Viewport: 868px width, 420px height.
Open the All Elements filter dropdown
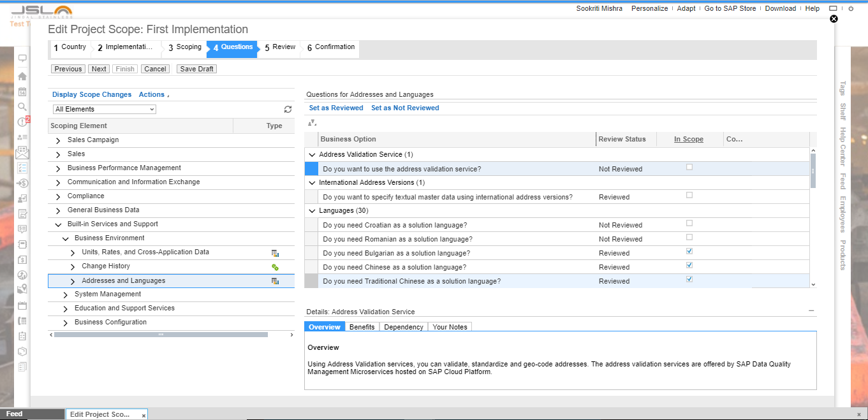tap(105, 110)
